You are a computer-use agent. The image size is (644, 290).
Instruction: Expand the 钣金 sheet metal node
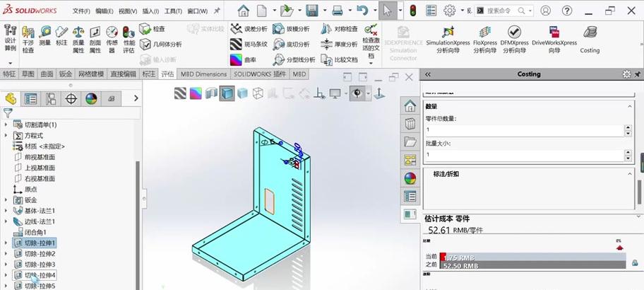[6, 200]
